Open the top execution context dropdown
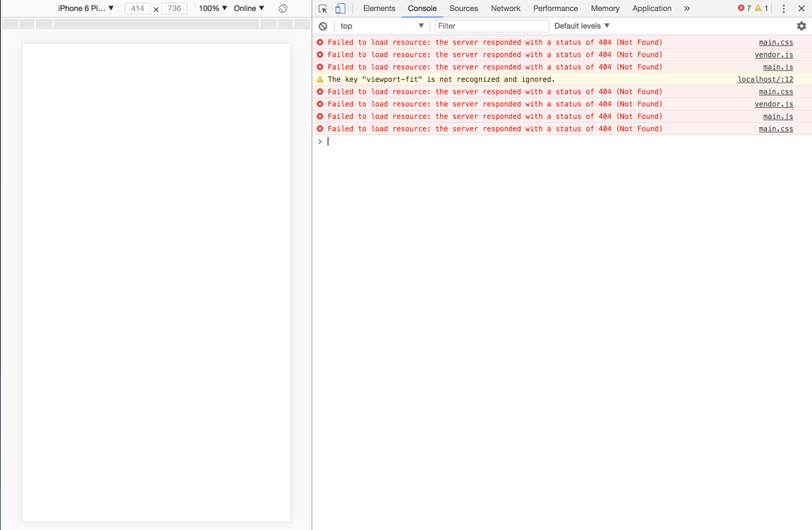This screenshot has width=812, height=530. (x=381, y=26)
